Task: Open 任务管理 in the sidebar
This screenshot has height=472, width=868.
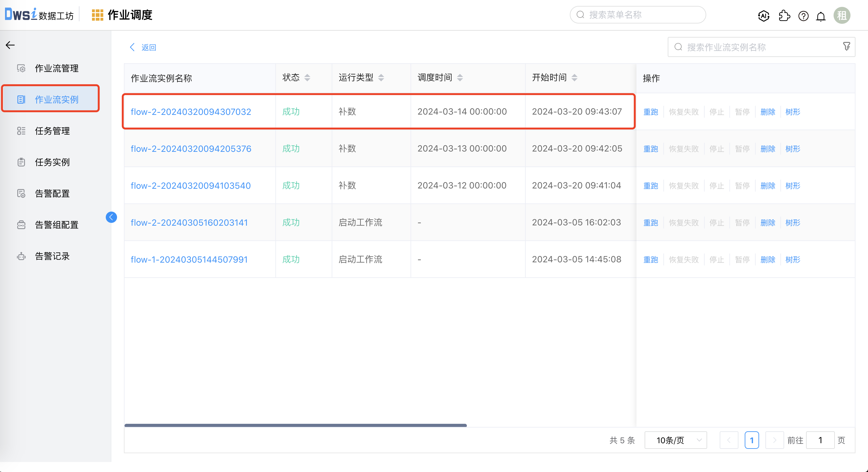Action: coord(52,131)
